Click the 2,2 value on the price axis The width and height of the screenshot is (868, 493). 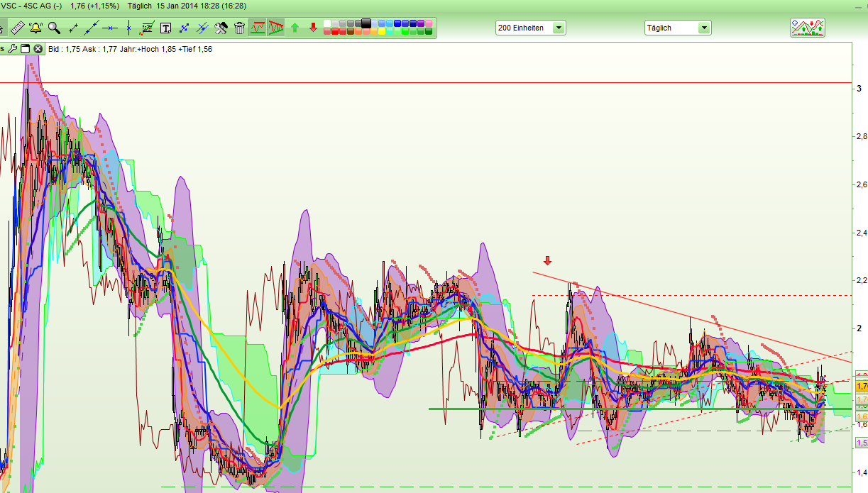(x=862, y=281)
